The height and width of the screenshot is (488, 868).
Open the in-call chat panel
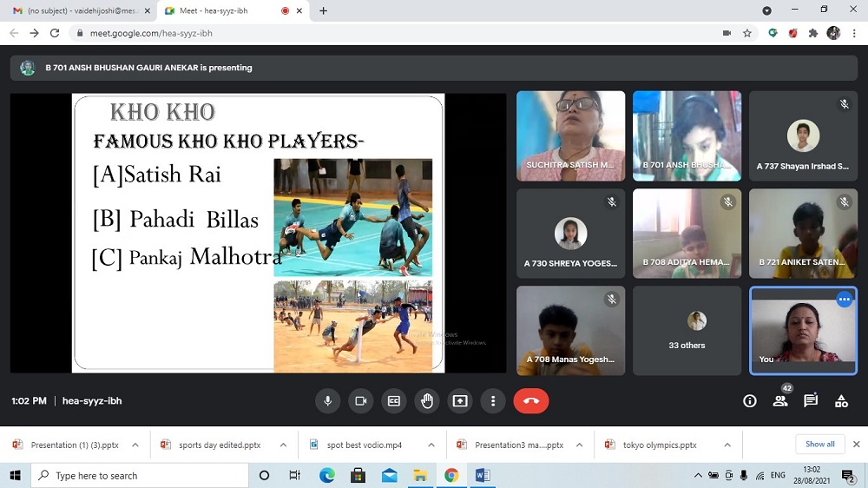(x=811, y=400)
